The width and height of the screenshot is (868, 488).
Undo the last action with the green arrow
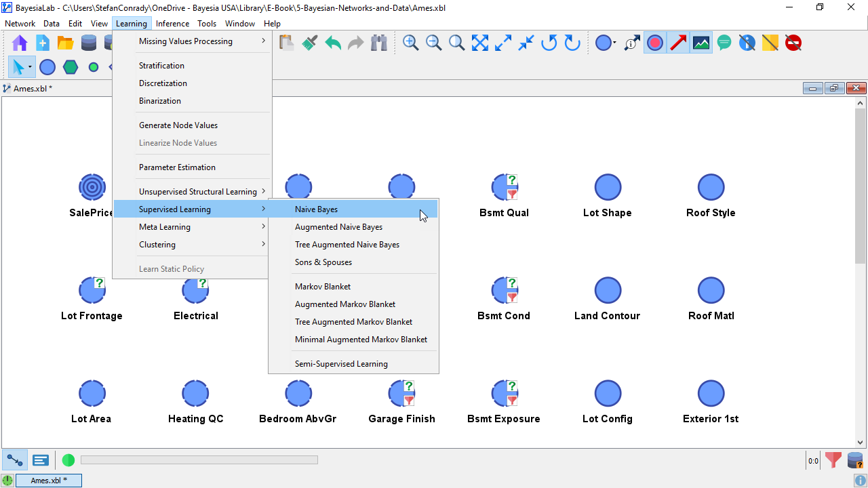point(332,43)
